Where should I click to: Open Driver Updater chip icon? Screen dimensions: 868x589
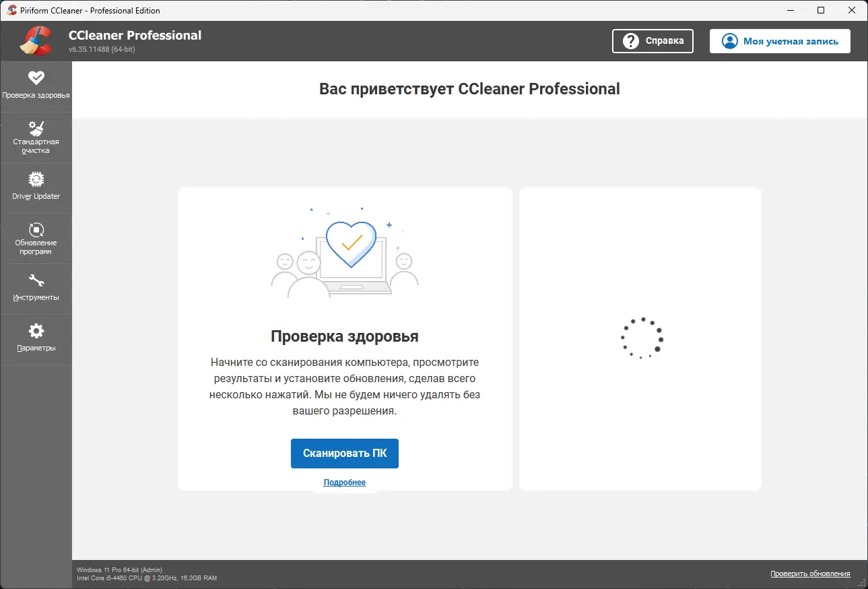36,179
